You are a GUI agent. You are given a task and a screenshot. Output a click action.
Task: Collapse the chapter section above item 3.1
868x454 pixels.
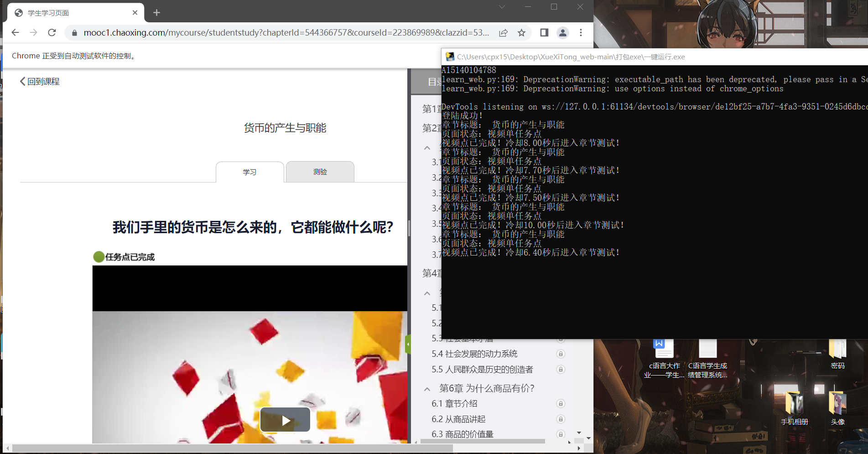click(x=427, y=148)
